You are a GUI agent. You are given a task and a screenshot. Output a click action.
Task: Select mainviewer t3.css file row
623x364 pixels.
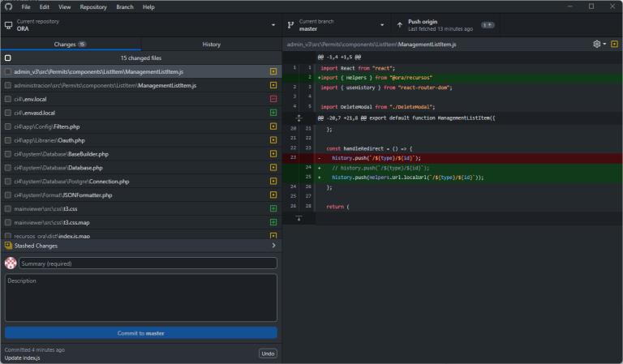(x=141, y=209)
